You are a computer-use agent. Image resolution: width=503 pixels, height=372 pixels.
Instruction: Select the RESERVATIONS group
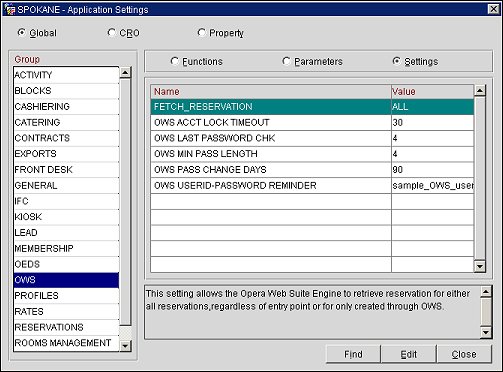[x=66, y=327]
